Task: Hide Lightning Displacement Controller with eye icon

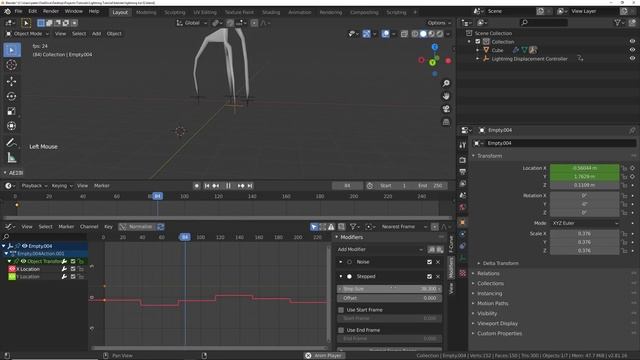Action: (632, 58)
